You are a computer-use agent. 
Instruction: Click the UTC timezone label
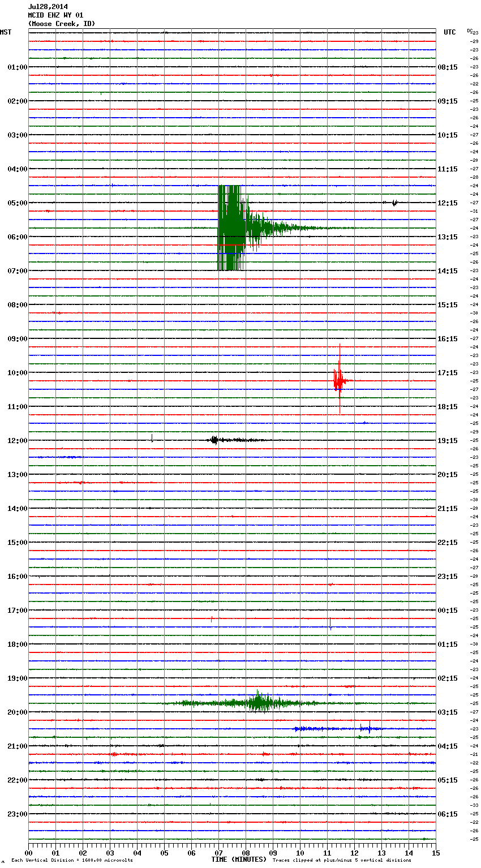tap(450, 32)
